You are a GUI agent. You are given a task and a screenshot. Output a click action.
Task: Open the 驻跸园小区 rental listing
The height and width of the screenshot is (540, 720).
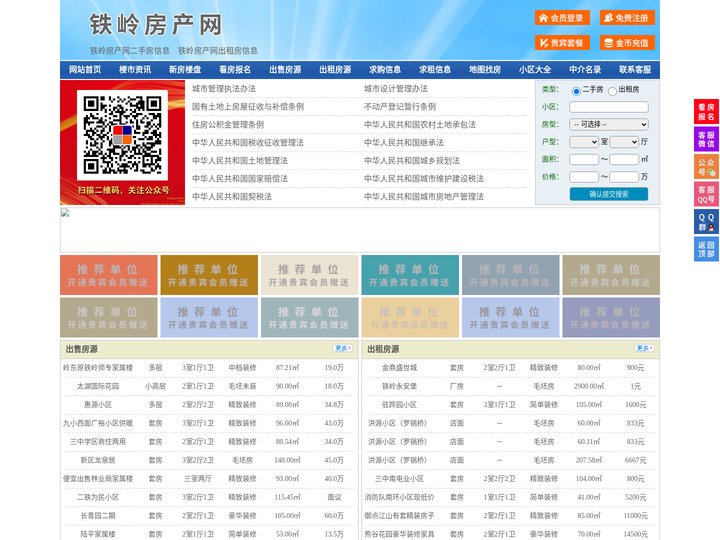pyautogui.click(x=399, y=405)
